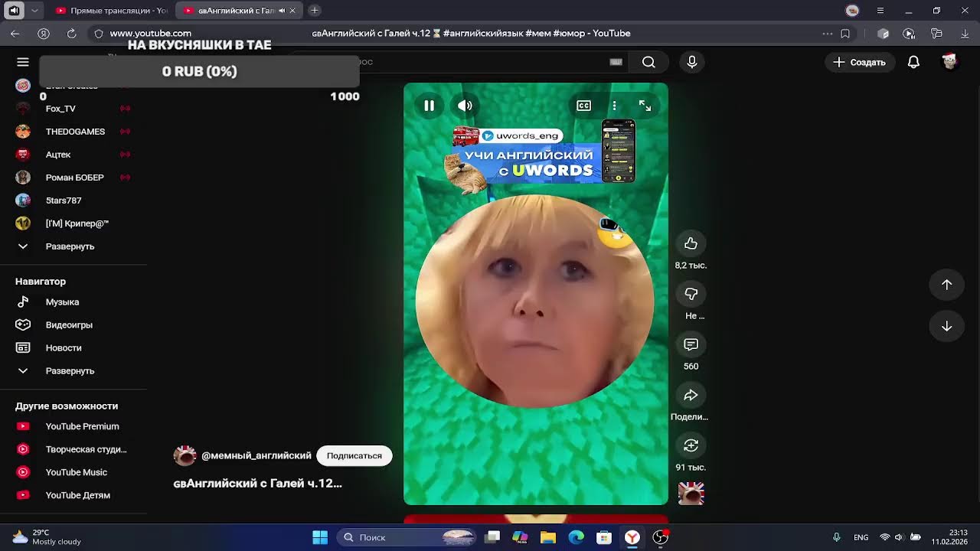Image resolution: width=980 pixels, height=551 pixels.
Task: Toggle closed captions on the Short
Action: click(583, 106)
